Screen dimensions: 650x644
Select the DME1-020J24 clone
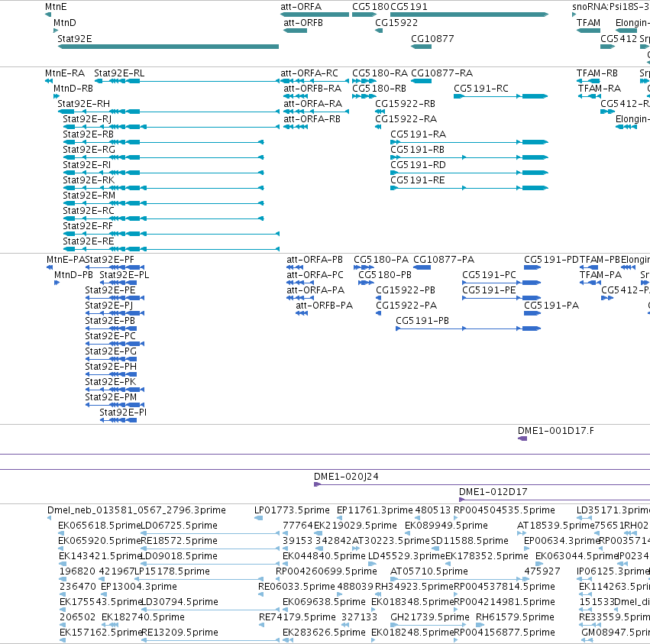(x=482, y=484)
